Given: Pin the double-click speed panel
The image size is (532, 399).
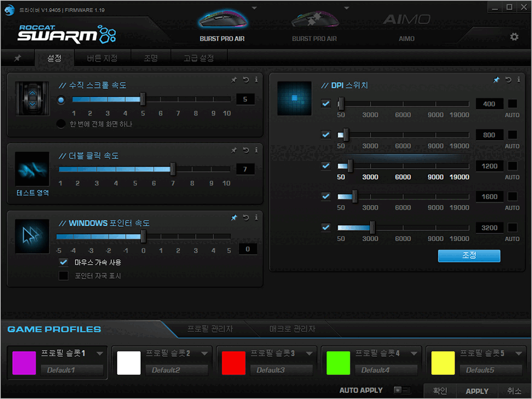Looking at the screenshot, I should coord(234,150).
